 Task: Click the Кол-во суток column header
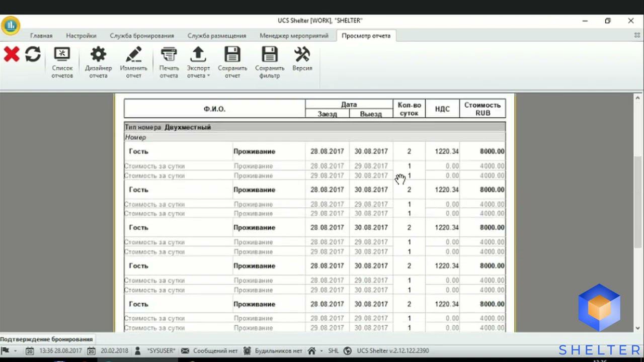click(x=409, y=109)
